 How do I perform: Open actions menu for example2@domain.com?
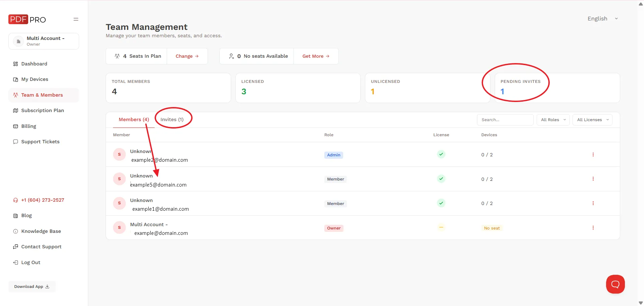pyautogui.click(x=593, y=155)
